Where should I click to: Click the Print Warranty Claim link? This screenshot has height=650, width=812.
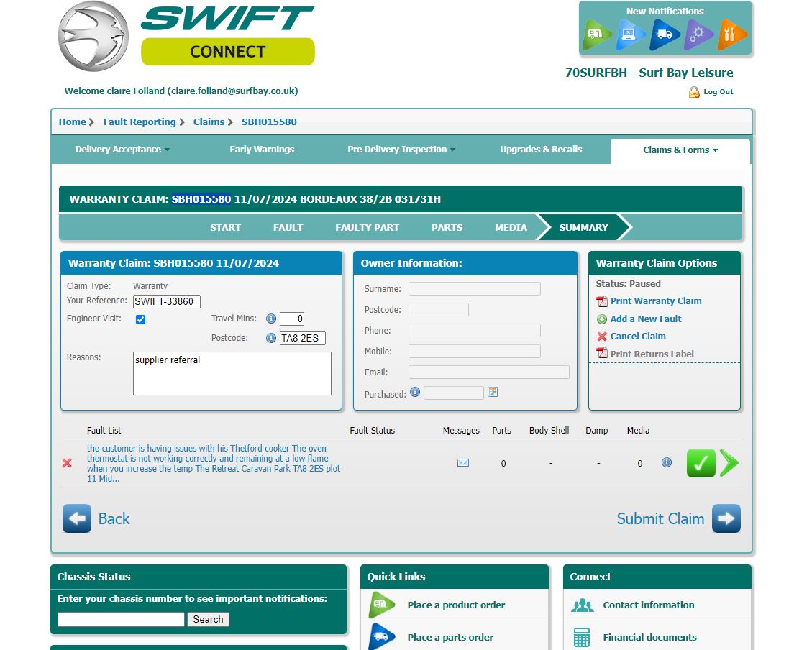point(656,301)
